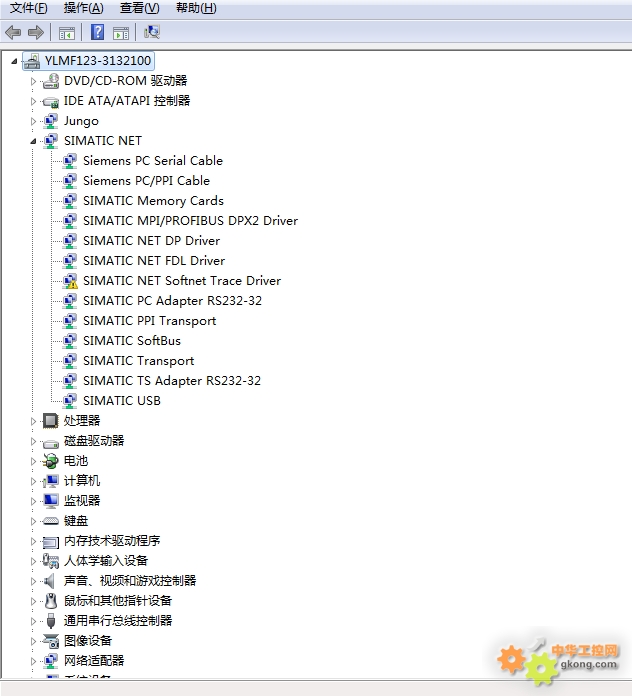Collapse the SIMATIC NET category
Screen dimensions: 632x696
tap(33, 142)
